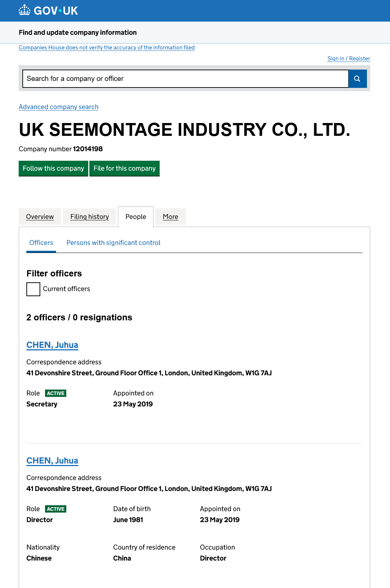Show Persons with significant control
Image resolution: width=390 pixels, height=588 pixels.
click(x=114, y=243)
